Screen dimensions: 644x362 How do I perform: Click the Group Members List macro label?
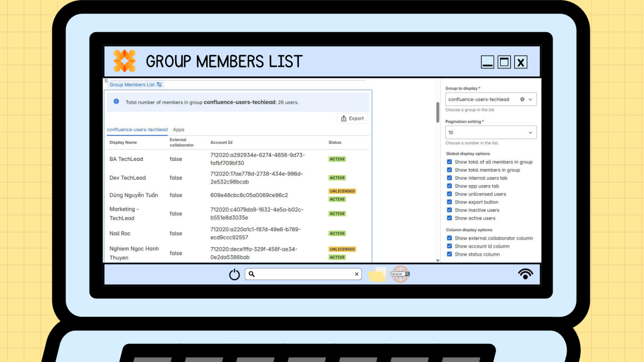click(x=132, y=84)
